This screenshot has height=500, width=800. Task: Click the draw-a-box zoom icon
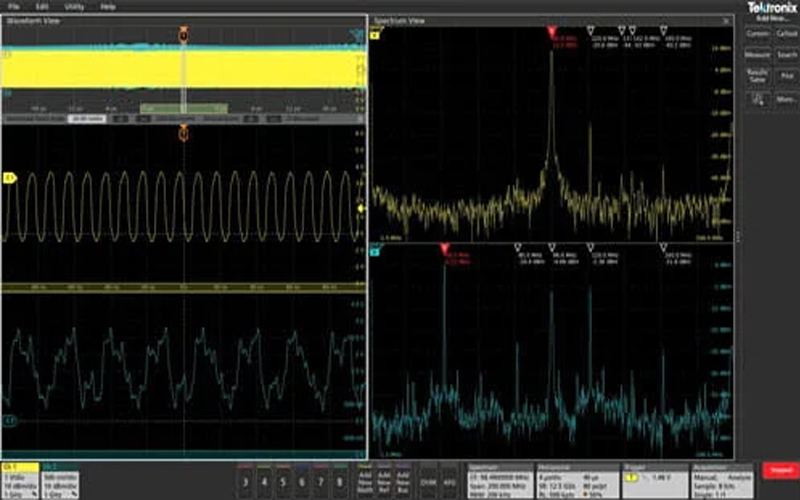point(757,98)
